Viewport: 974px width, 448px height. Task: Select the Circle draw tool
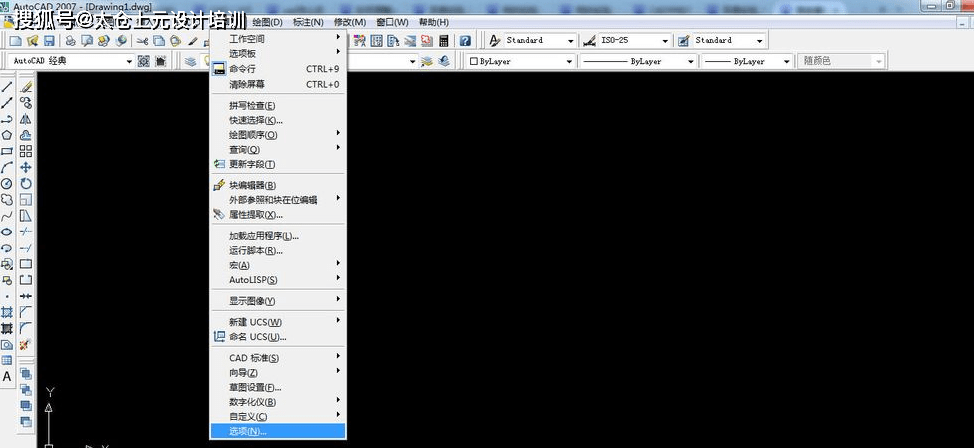[7, 184]
